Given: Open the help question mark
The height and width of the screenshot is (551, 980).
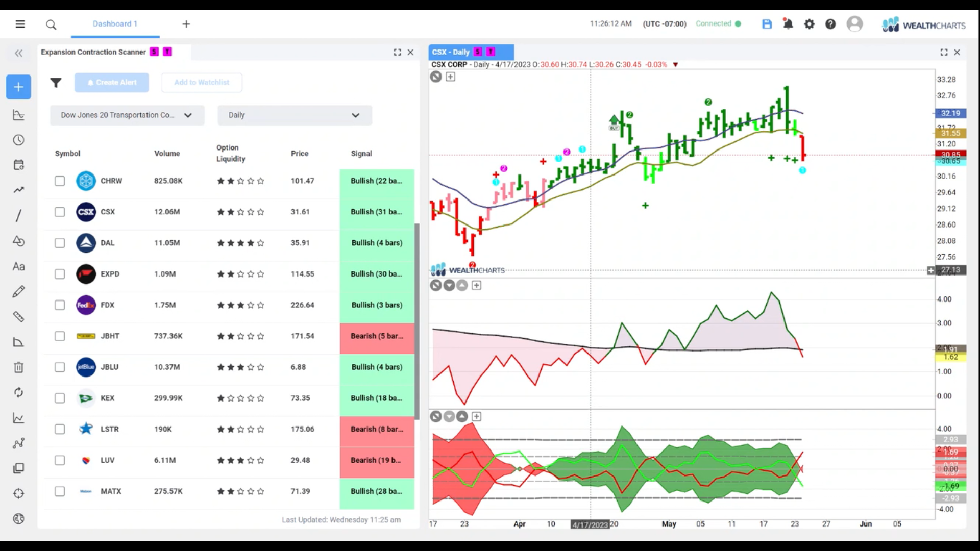Looking at the screenshot, I should point(830,24).
